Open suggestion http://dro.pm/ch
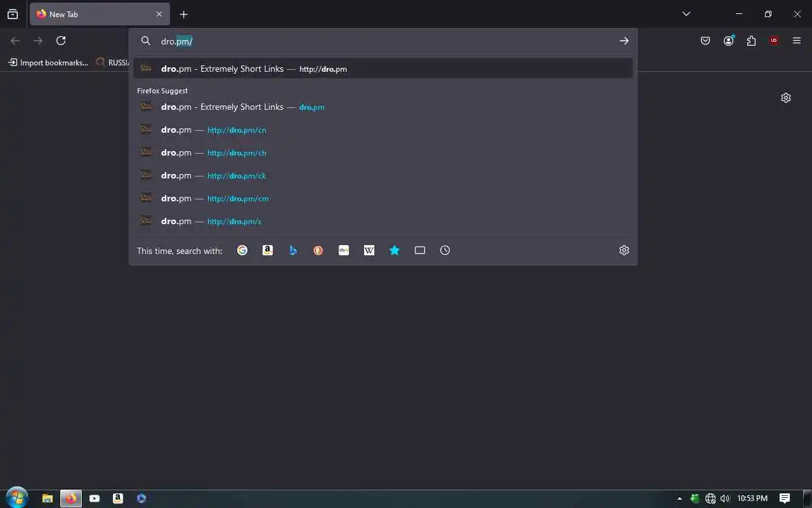The height and width of the screenshot is (508, 812). point(383,152)
